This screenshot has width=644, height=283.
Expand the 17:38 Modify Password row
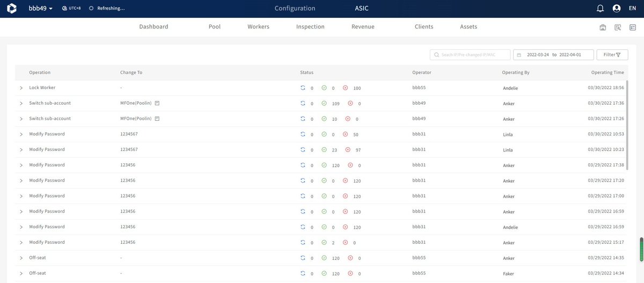point(21,165)
